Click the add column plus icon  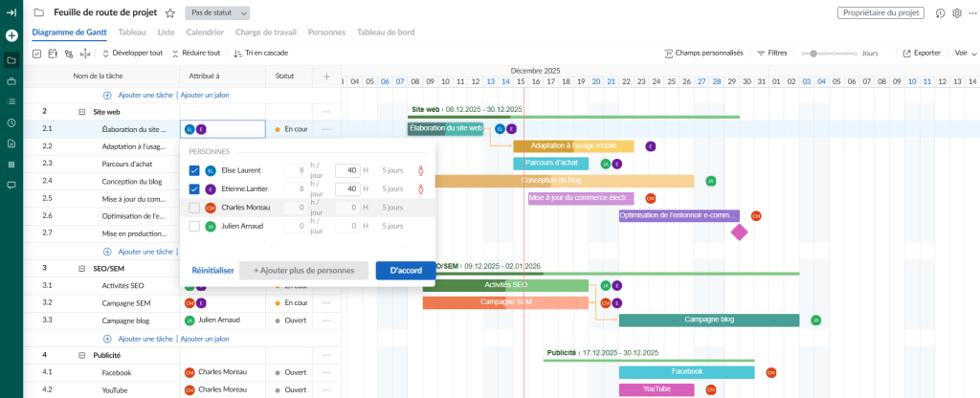point(326,76)
